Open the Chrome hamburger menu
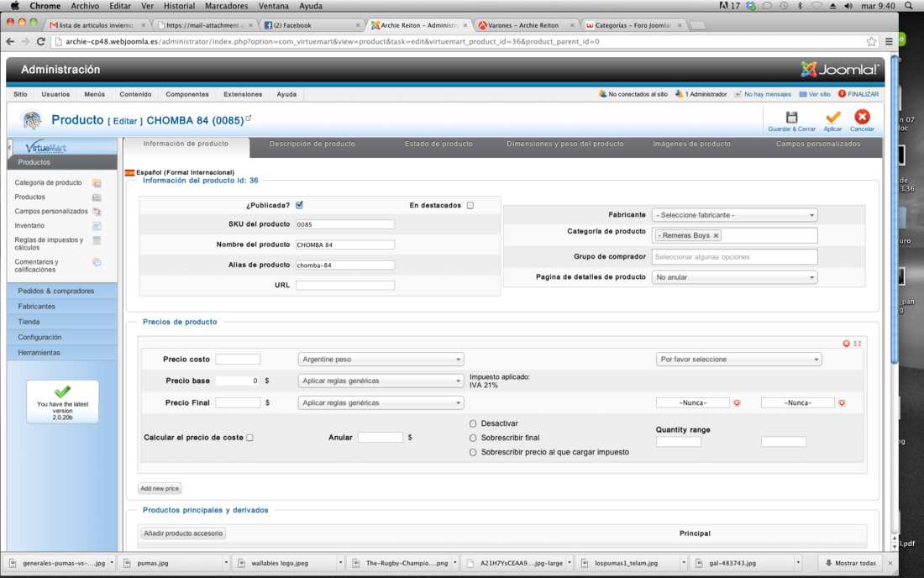Viewport: 924px width, 578px height. (x=889, y=41)
